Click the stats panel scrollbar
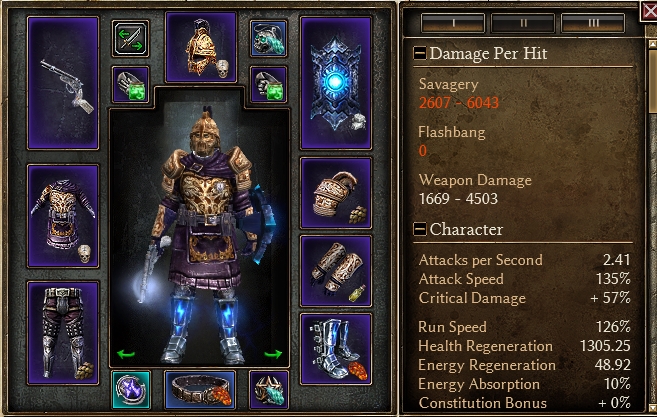 coord(652,222)
